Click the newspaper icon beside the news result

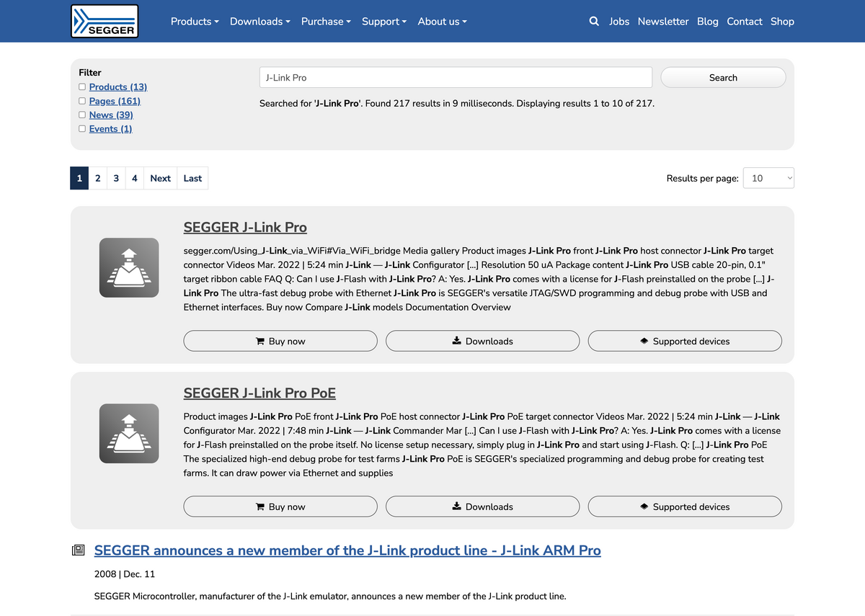click(79, 550)
